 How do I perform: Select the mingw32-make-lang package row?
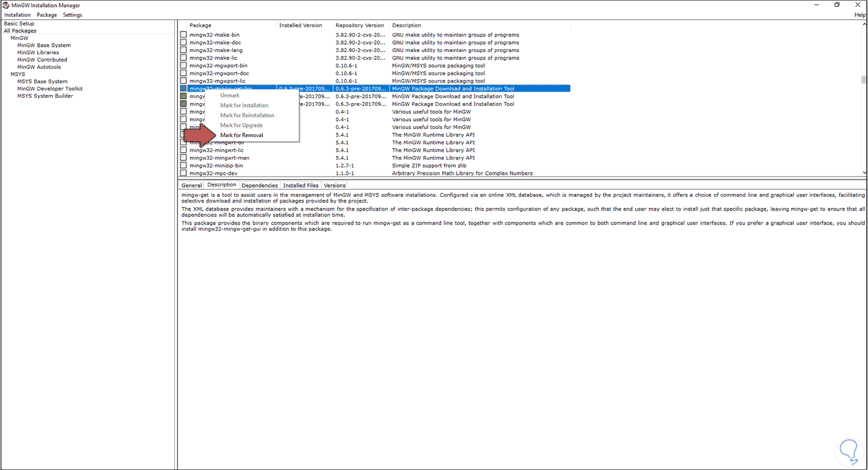374,50
